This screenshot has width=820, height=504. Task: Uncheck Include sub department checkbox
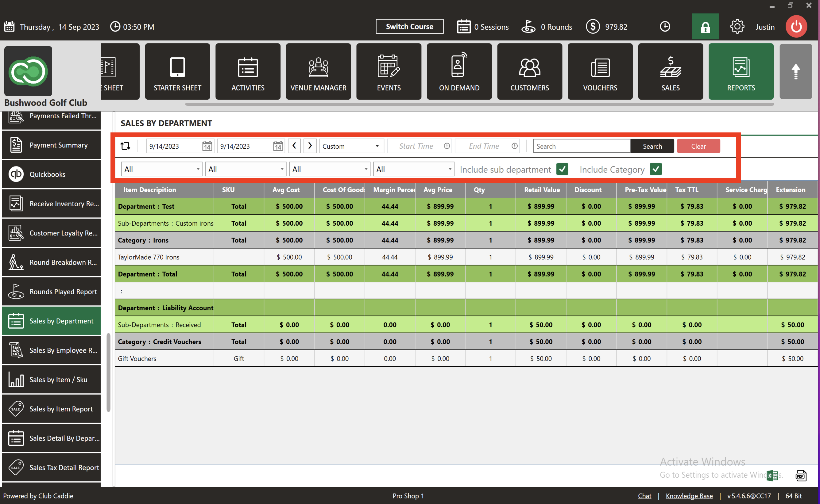[562, 169]
